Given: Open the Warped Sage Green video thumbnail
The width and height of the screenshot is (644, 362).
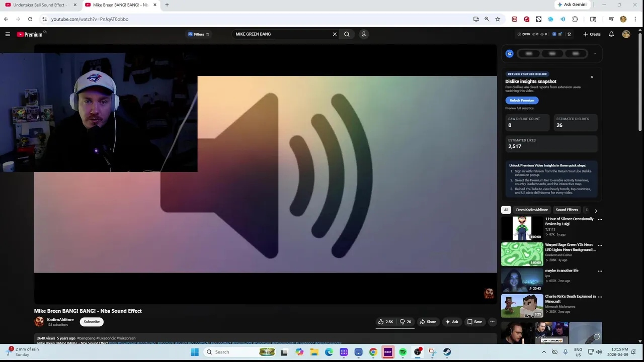Looking at the screenshot, I should pyautogui.click(x=522, y=254).
